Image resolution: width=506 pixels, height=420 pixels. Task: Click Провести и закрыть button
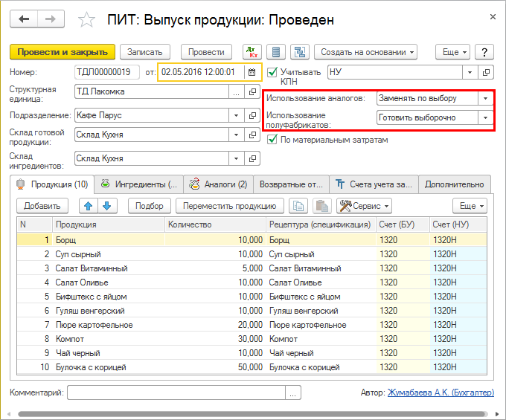pos(63,52)
